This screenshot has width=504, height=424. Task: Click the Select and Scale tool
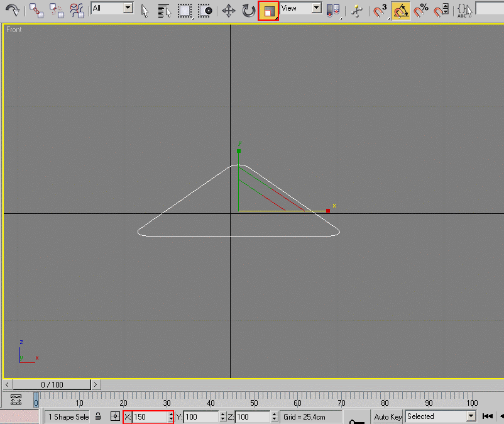268,11
